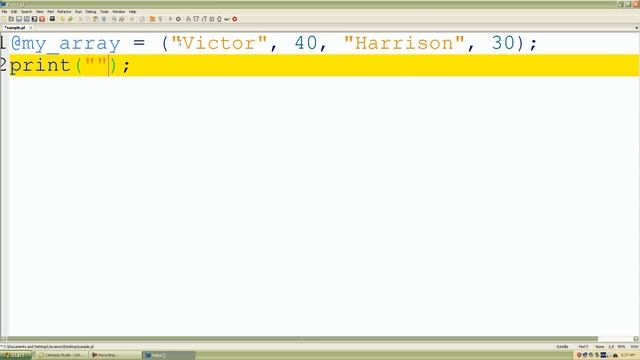Click the save all toolbar icon

(x=27, y=19)
